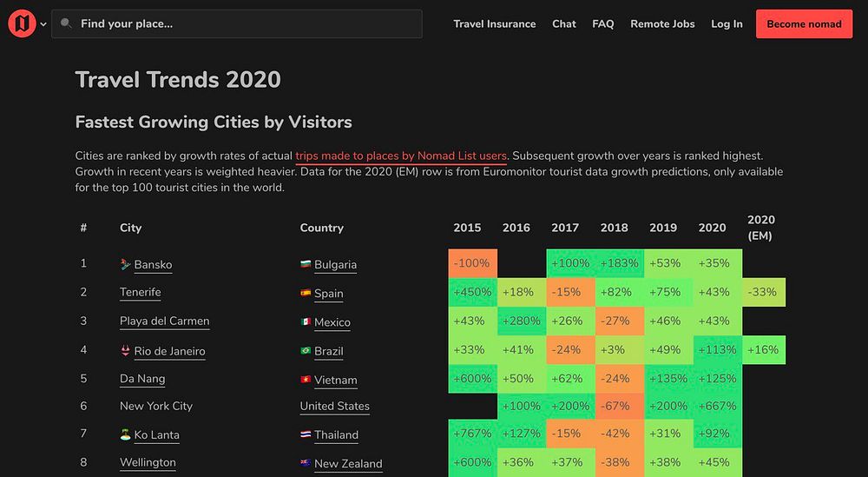Screen dimensions: 868x477
Task: Click the Become nomad button
Action: [805, 23]
